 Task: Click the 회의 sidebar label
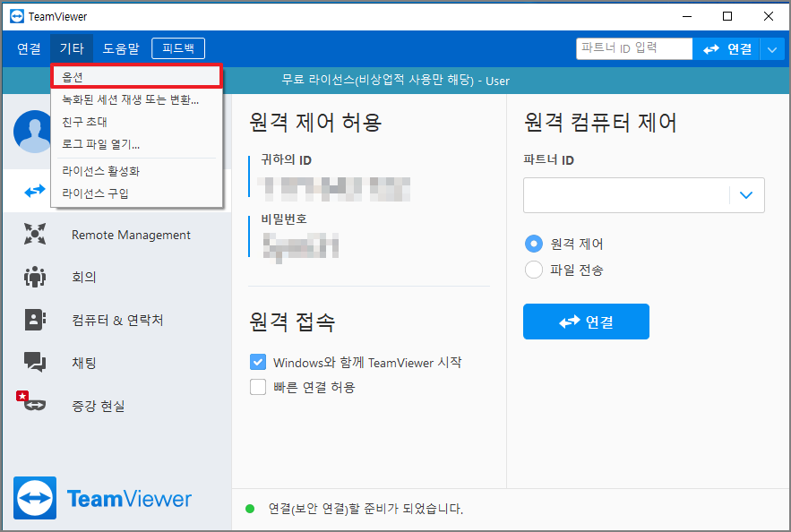point(83,278)
